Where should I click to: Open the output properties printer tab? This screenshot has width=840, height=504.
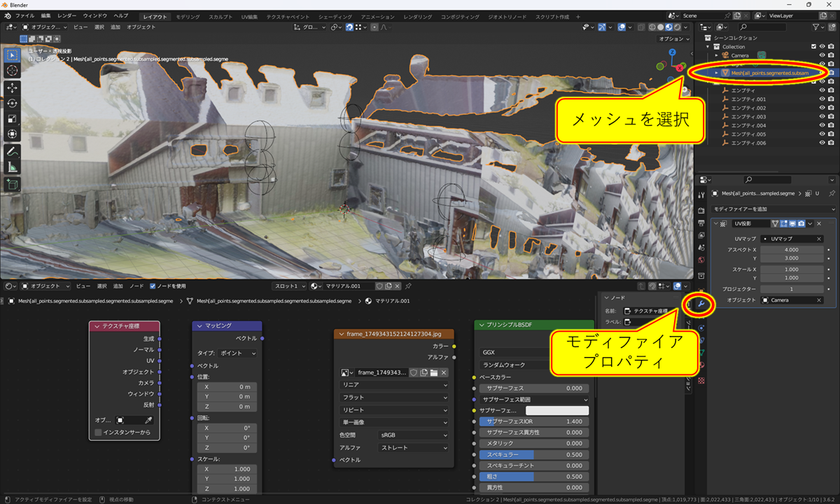click(x=701, y=223)
